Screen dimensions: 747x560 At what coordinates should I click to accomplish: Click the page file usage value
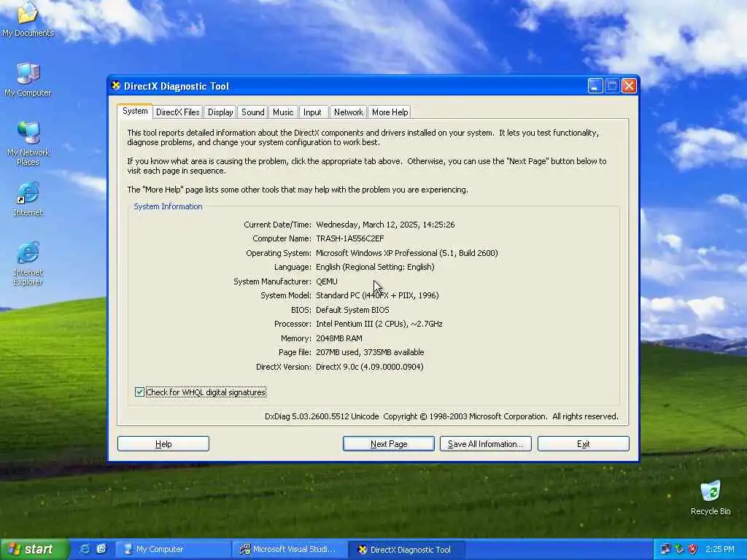point(370,352)
